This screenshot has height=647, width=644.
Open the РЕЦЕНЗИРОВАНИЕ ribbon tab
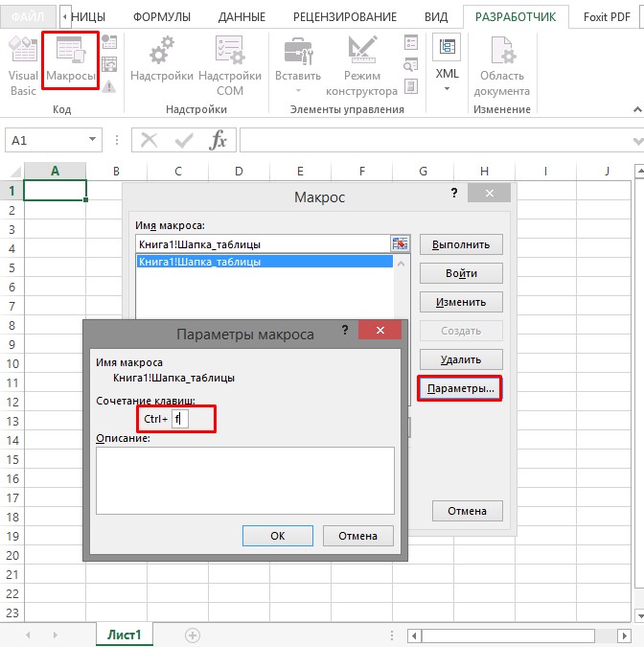click(x=344, y=16)
